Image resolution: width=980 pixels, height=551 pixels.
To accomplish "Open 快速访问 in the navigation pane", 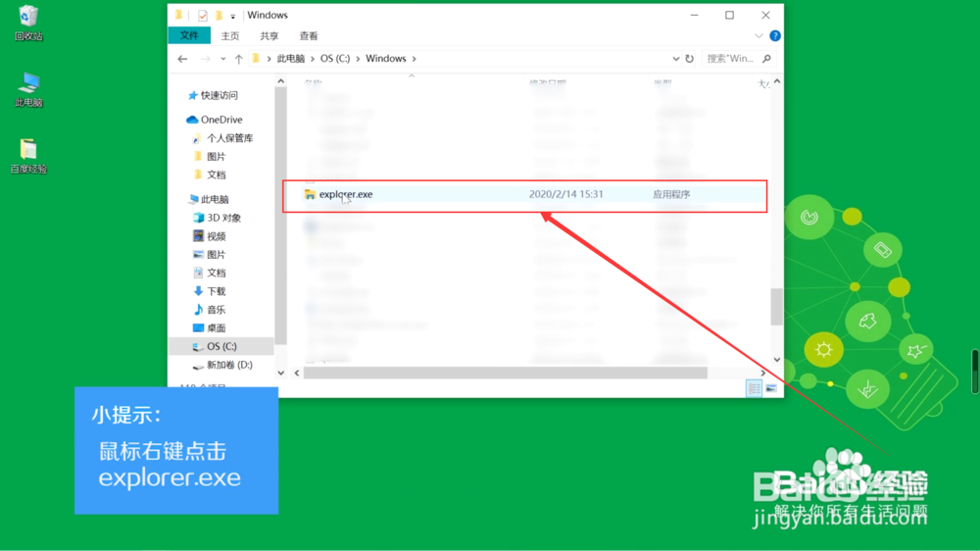I will 213,95.
